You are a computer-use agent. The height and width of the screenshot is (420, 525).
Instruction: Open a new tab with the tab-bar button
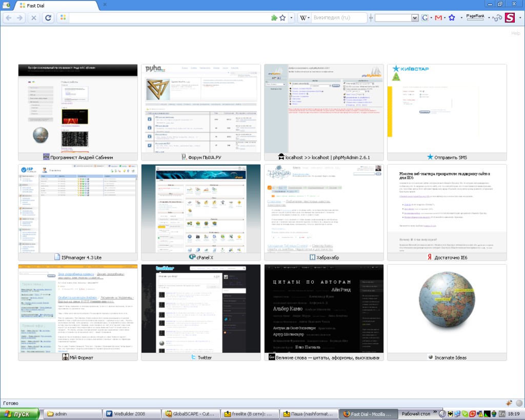point(105,5)
